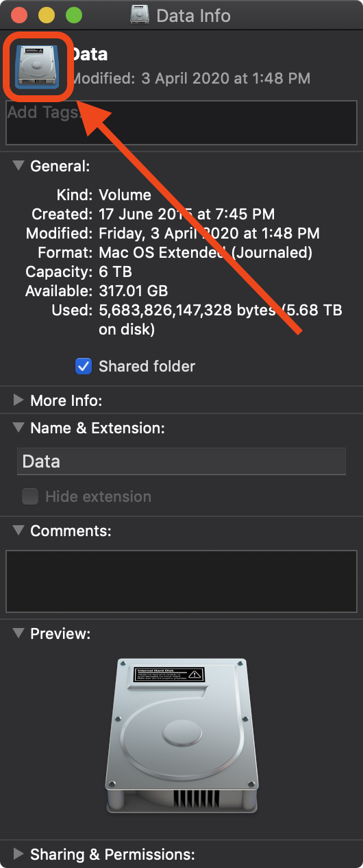The width and height of the screenshot is (363, 868).
Task: Minimize the Data Info window
Action: (47, 15)
